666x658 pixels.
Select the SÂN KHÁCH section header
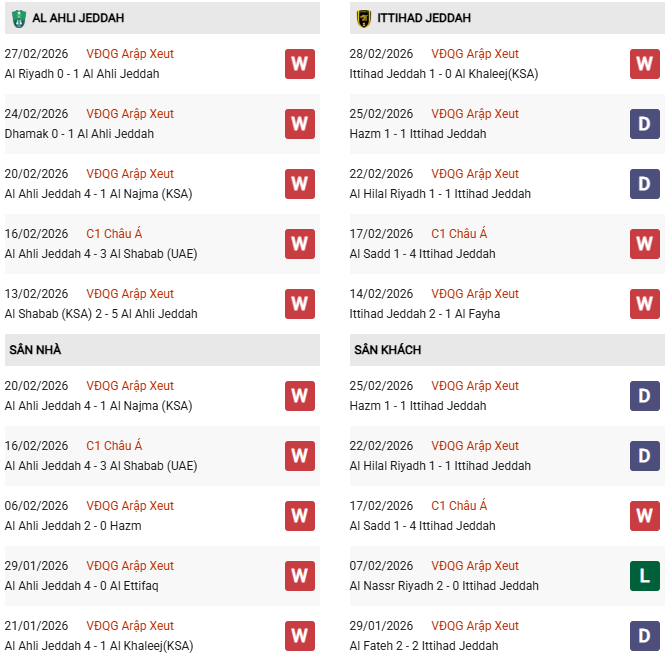[x=387, y=350]
